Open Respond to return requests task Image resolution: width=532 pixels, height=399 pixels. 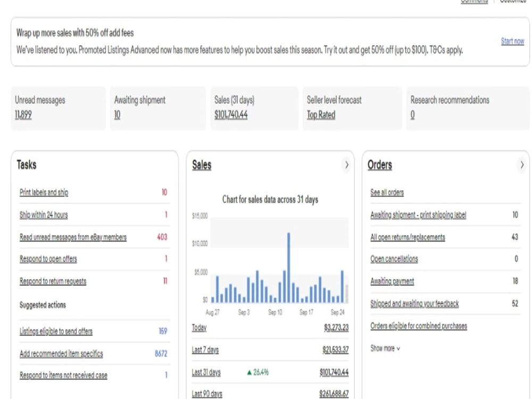click(x=53, y=281)
